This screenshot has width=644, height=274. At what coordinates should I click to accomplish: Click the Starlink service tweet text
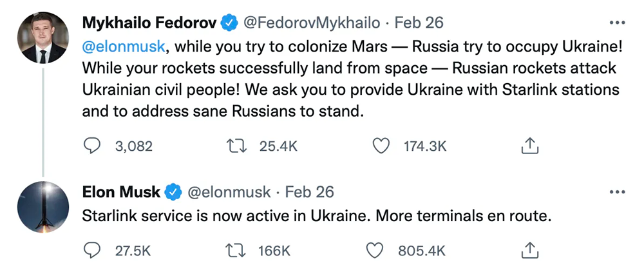[317, 217]
